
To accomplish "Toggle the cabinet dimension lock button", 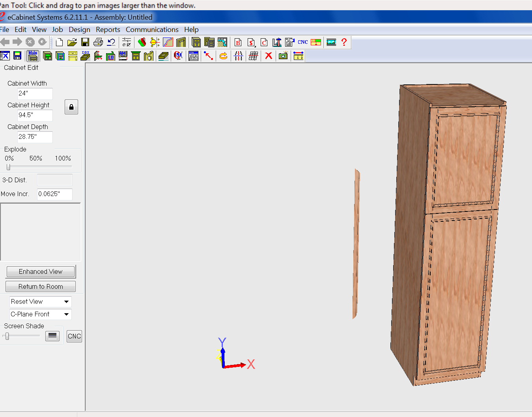I will tap(71, 107).
